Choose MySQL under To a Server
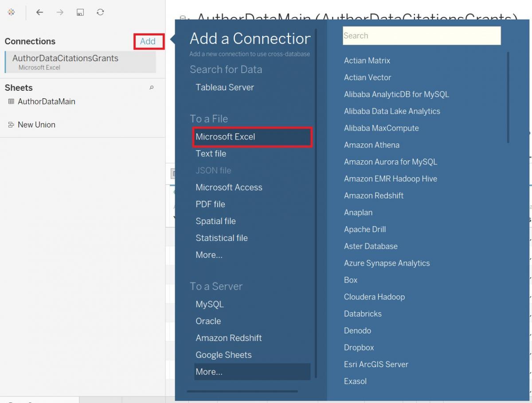 click(x=210, y=304)
